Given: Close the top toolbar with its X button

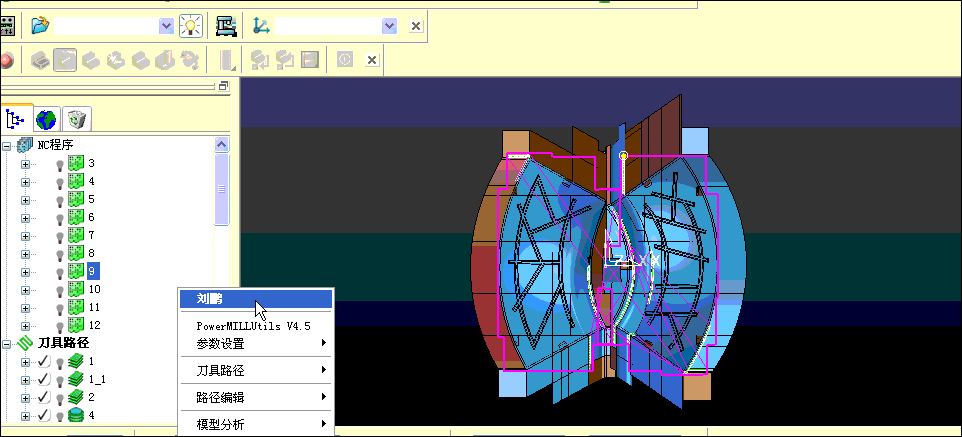Looking at the screenshot, I should [416, 26].
